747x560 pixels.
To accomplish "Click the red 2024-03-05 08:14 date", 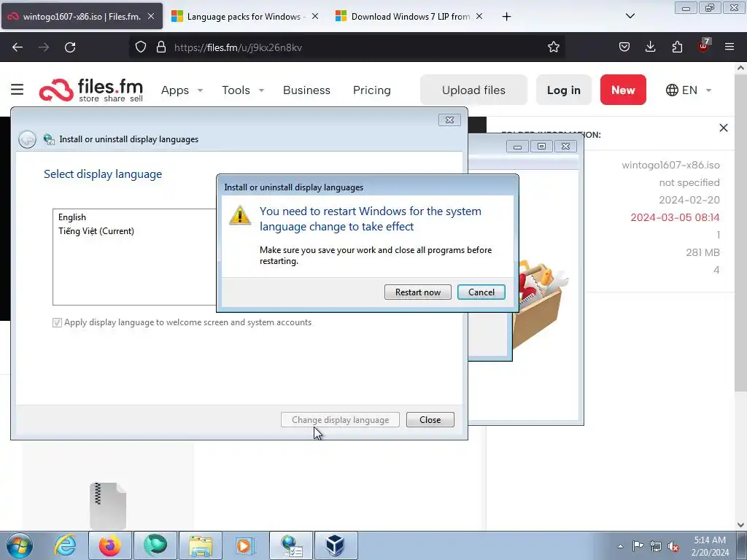I will [x=675, y=217].
